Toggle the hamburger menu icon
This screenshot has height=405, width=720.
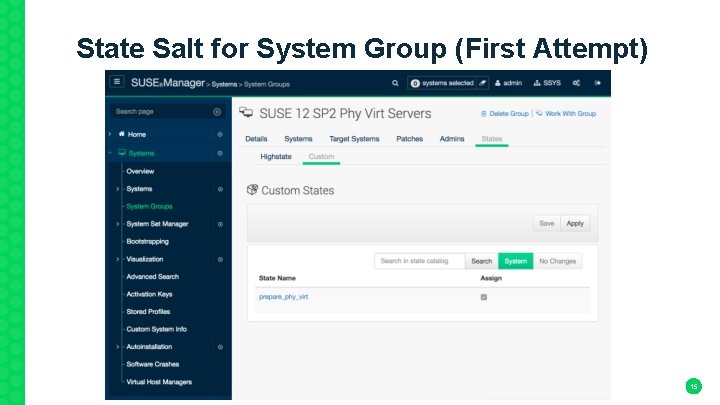[117, 82]
